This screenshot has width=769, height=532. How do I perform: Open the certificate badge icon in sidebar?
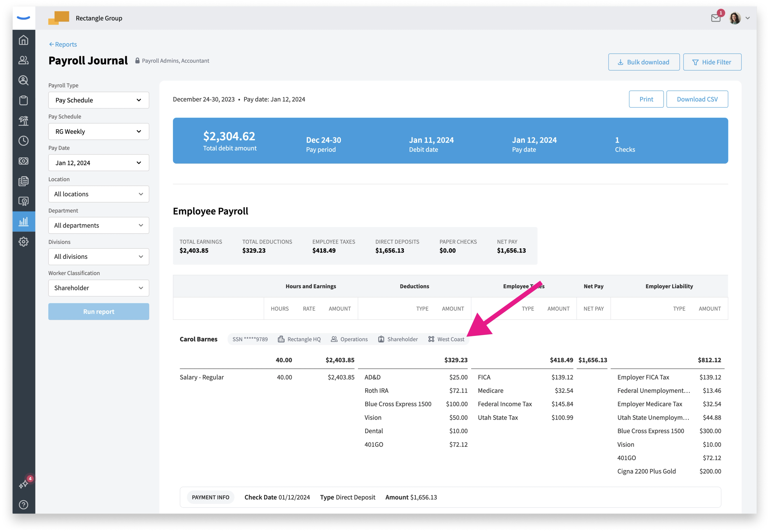(x=23, y=201)
